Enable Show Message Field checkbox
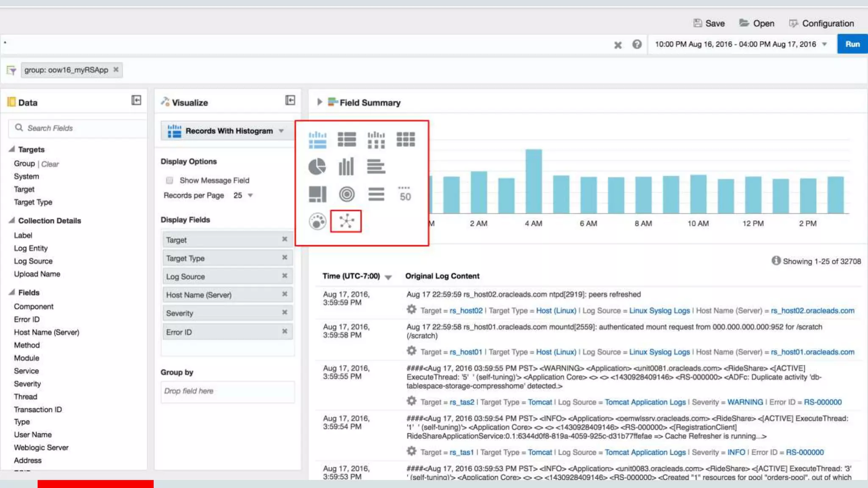This screenshot has width=868, height=488. coord(170,180)
